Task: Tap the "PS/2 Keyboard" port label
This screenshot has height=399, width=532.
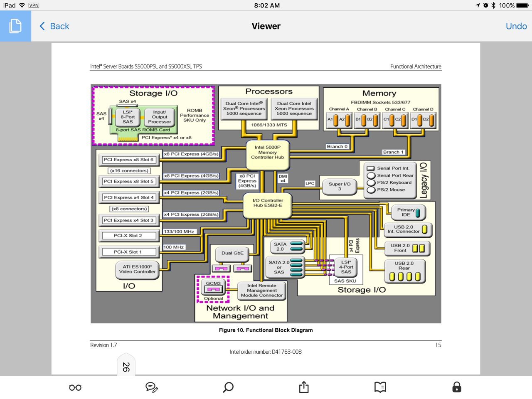Action: pos(394,182)
